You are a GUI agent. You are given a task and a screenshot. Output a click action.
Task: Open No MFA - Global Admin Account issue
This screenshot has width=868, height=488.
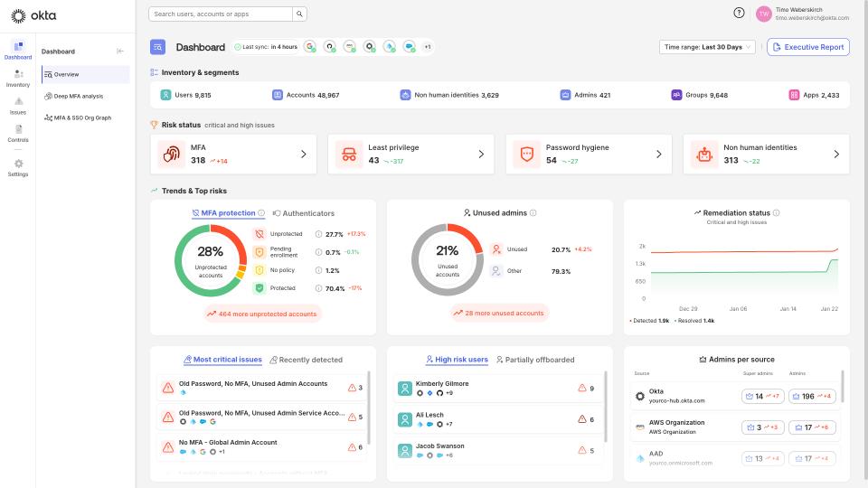[260, 447]
